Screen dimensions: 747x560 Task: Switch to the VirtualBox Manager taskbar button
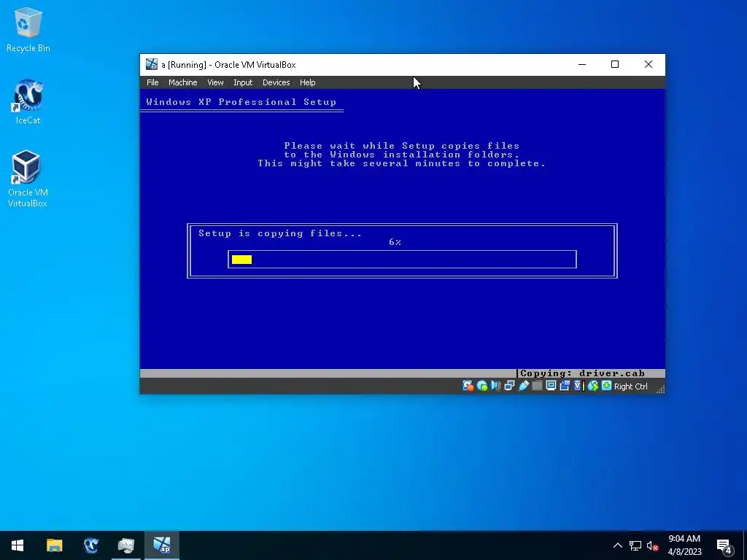coord(126,545)
